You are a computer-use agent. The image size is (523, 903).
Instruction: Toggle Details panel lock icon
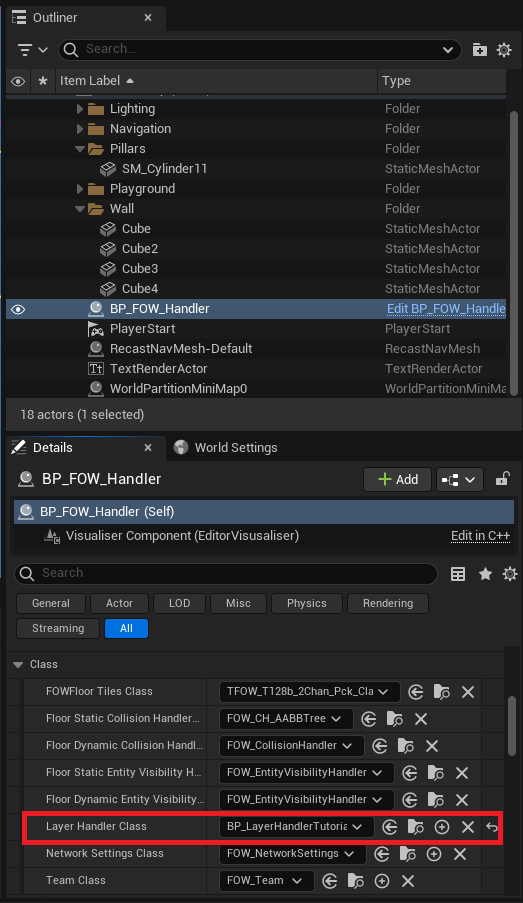click(x=502, y=479)
